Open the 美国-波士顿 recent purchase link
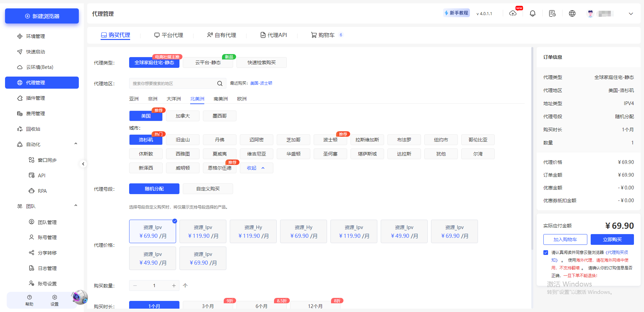 click(x=262, y=83)
